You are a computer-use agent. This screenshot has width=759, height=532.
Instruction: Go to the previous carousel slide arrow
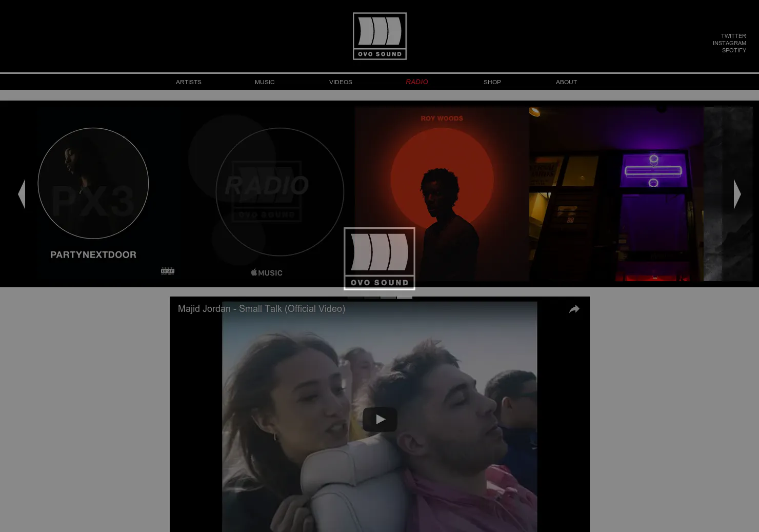(22, 194)
